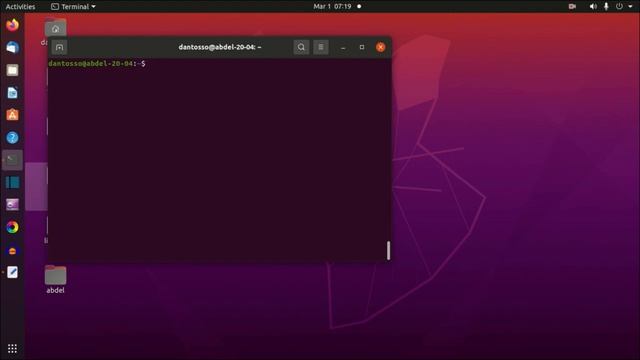Open the teal panel app in dock
640x360 pixels.
click(x=12, y=182)
